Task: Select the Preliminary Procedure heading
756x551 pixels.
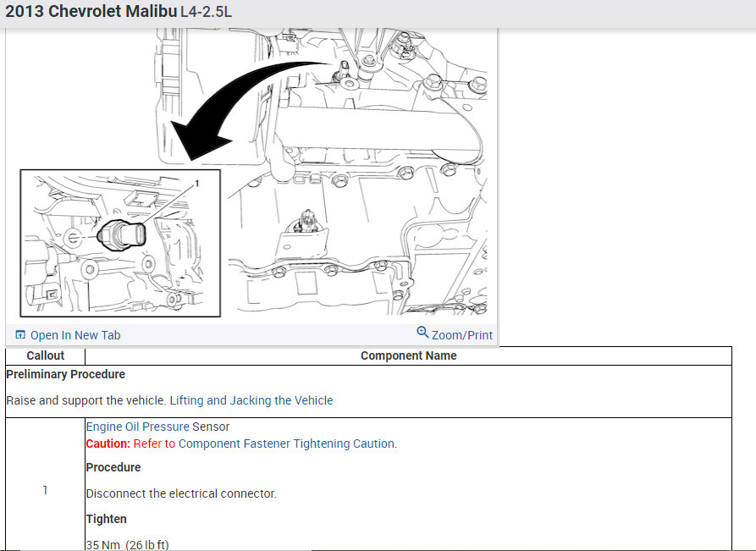Action: 65,374
